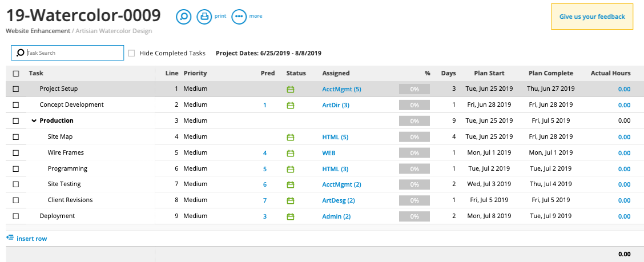
Task: Check the Site Map row checkbox
Action: click(16, 137)
